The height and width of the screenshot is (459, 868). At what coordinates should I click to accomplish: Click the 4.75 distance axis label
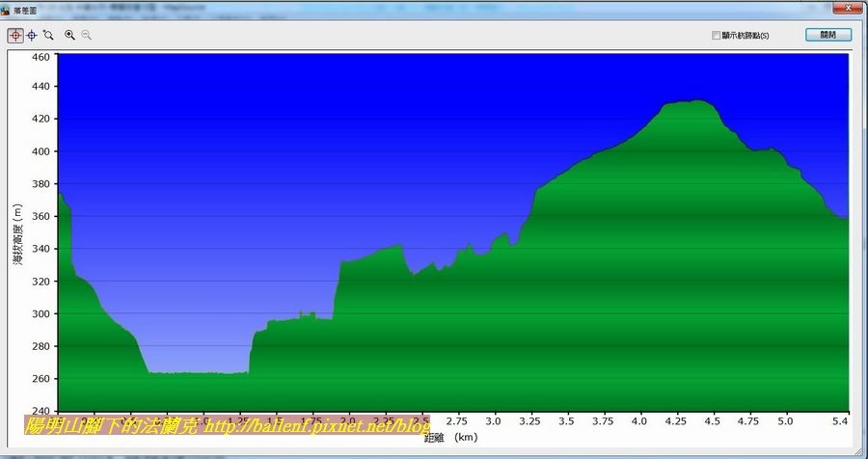(x=747, y=421)
